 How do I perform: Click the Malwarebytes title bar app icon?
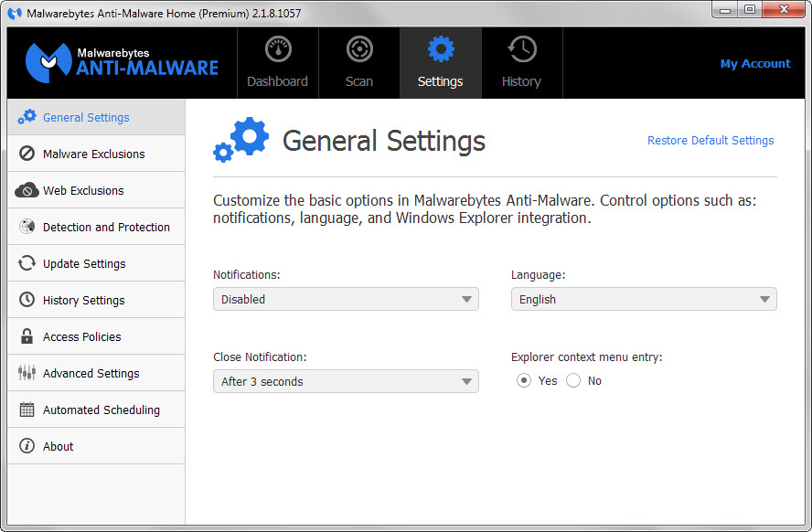15,14
